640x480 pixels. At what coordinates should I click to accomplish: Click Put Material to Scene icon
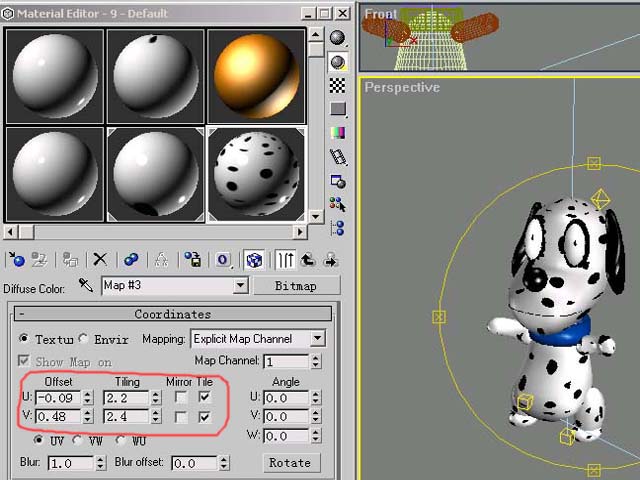pos(40,260)
